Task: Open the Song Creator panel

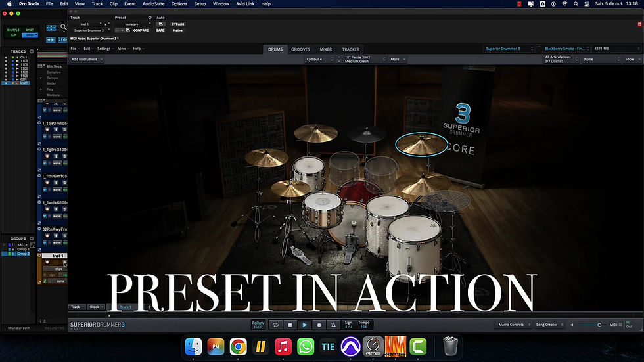Action: coord(549,325)
